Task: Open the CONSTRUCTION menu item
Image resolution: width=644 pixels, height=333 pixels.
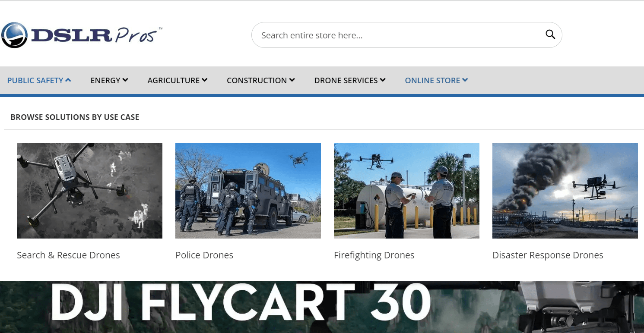Action: pyautogui.click(x=257, y=80)
